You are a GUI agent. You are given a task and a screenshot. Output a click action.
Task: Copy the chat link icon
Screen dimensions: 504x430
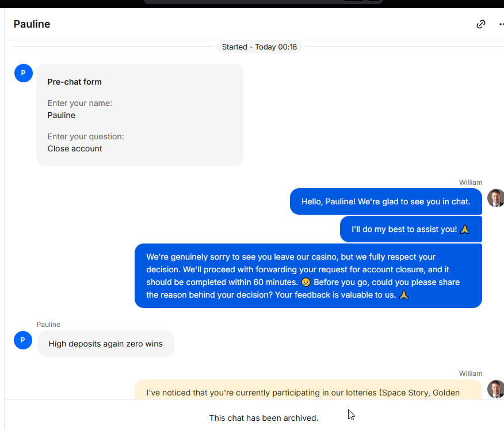(x=481, y=24)
